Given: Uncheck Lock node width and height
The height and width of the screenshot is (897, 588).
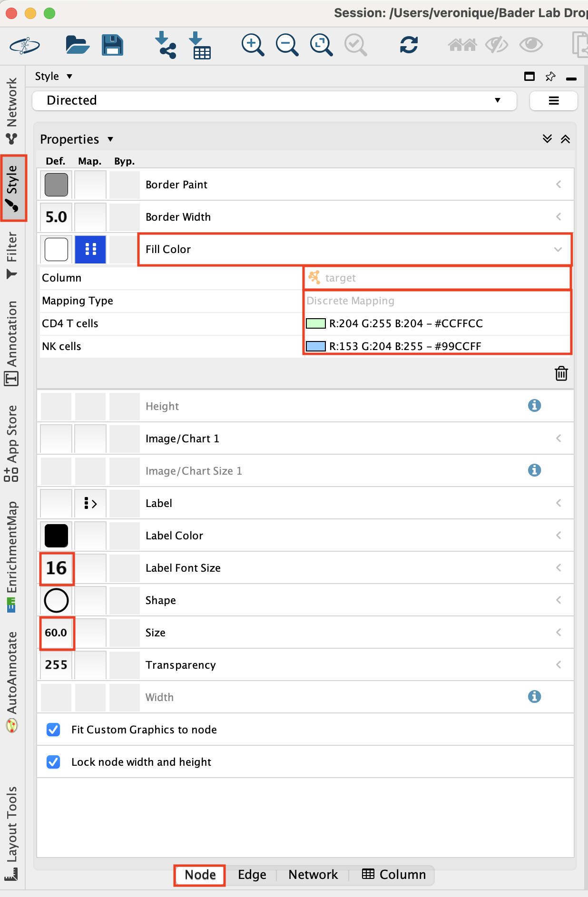Looking at the screenshot, I should point(54,762).
